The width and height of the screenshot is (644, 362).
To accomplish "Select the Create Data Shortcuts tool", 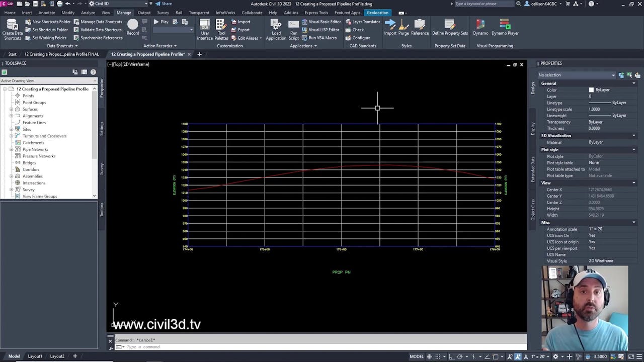I will coord(12,28).
